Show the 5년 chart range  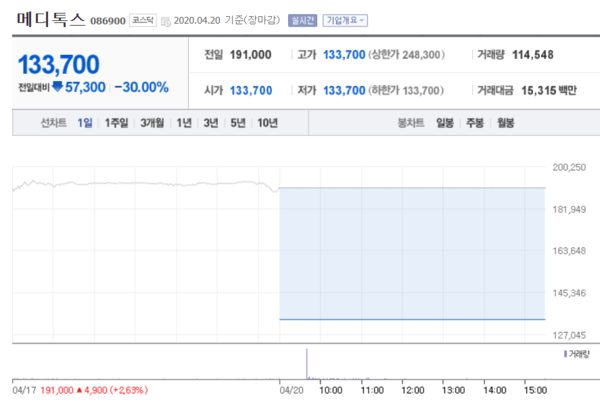pos(238,123)
